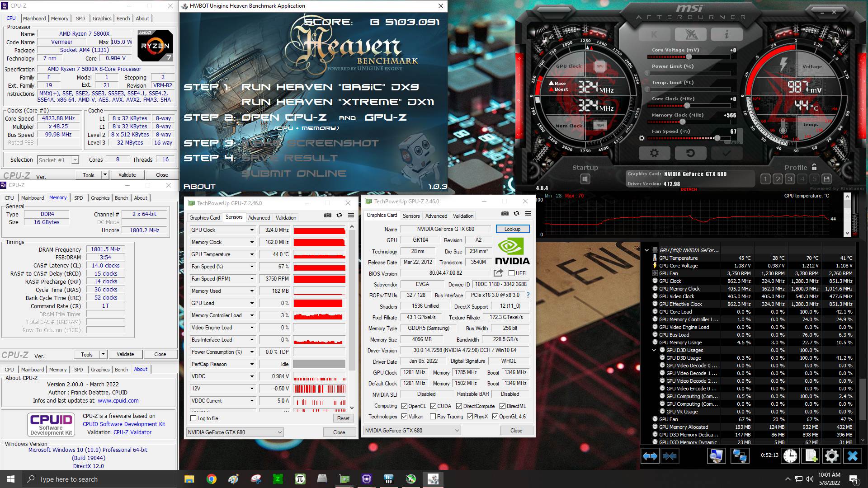This screenshot has height=488, width=868.
Task: Adjust the Fan Speed (%) slider handle
Action: pos(717,138)
